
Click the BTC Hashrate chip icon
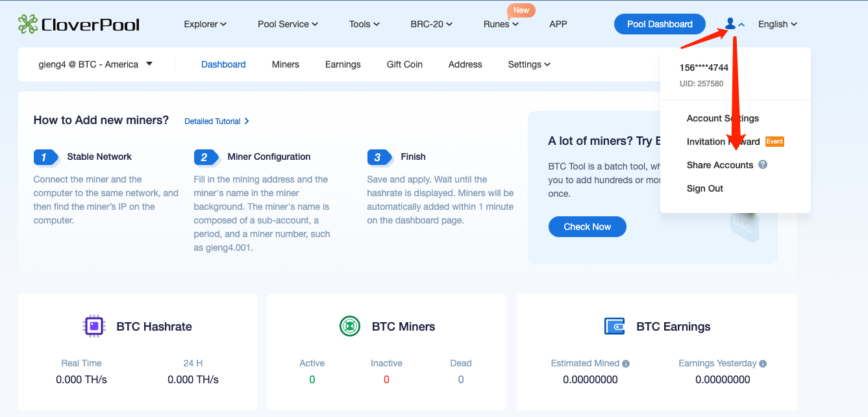tap(94, 326)
